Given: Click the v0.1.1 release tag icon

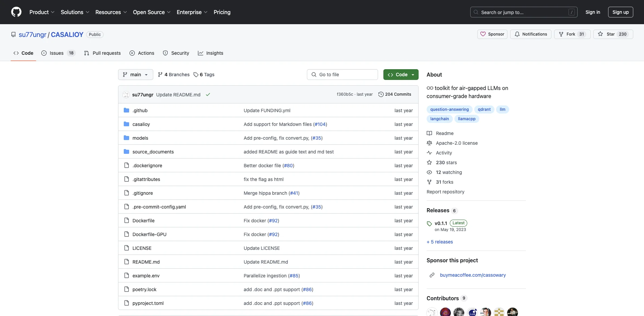Looking at the screenshot, I should [x=429, y=224].
